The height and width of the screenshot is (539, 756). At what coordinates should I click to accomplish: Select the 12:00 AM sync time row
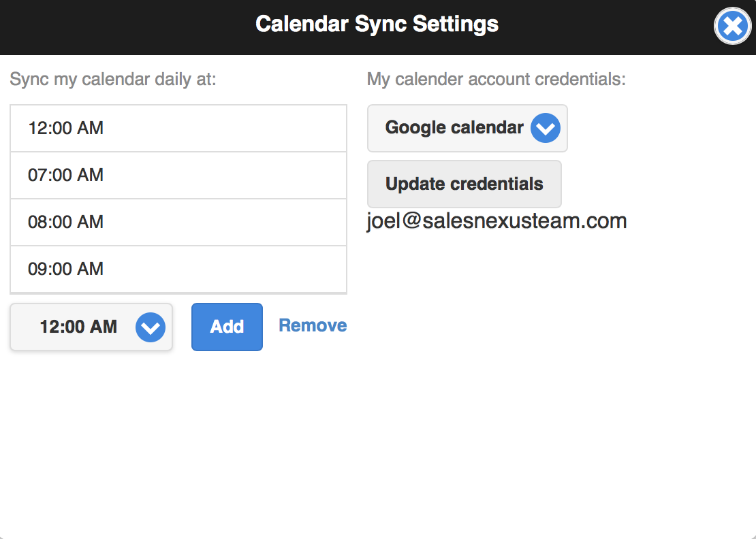[x=178, y=128]
